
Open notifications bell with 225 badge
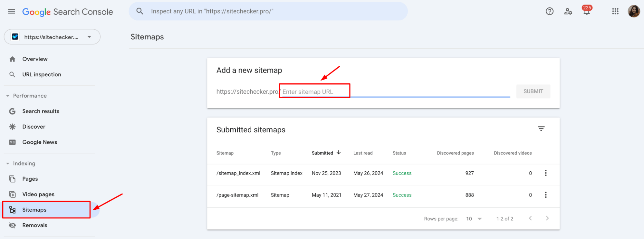pyautogui.click(x=587, y=10)
